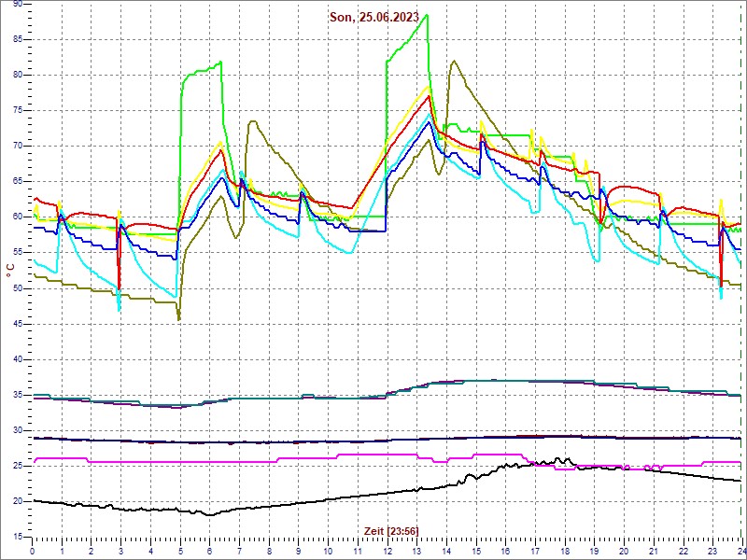Click hour 7 on the time axis
Image resolution: width=747 pixels, height=560 pixels.
240,551
